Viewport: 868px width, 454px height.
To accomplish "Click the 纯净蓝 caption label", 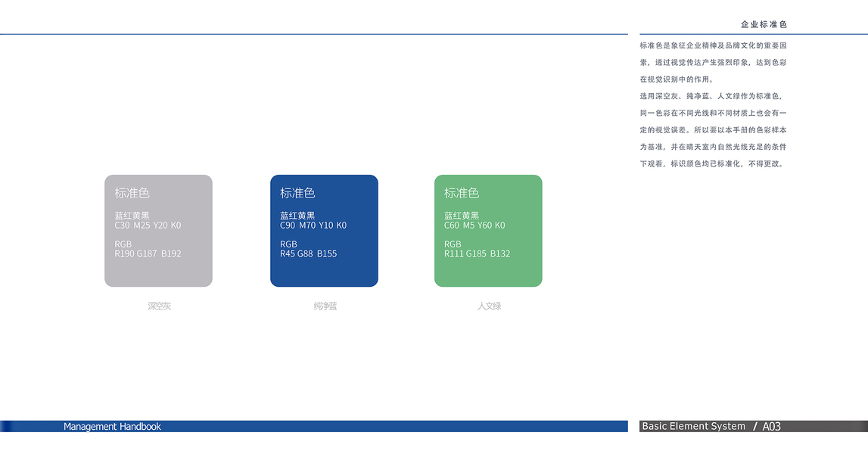I will [325, 306].
